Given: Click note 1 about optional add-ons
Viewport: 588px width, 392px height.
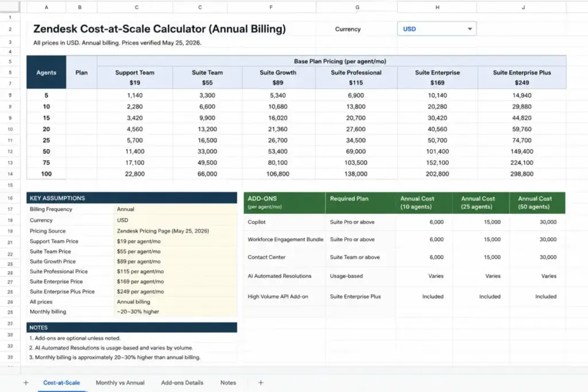Looking at the screenshot, I should tap(75, 338).
